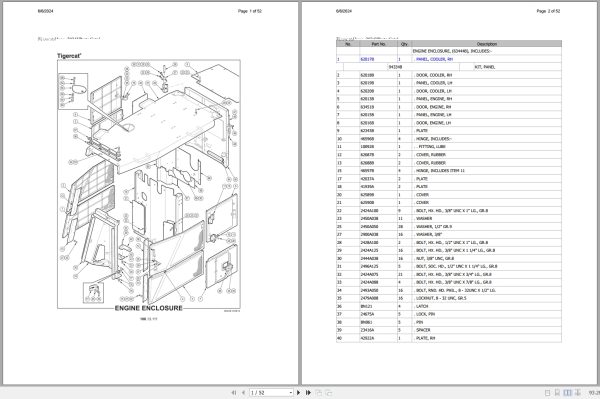Jump to the last page
The width and height of the screenshot is (600, 399).
308,392
